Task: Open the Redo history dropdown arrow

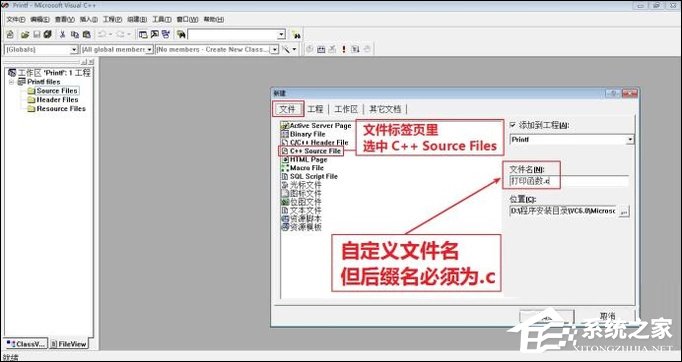Action: coord(129,34)
